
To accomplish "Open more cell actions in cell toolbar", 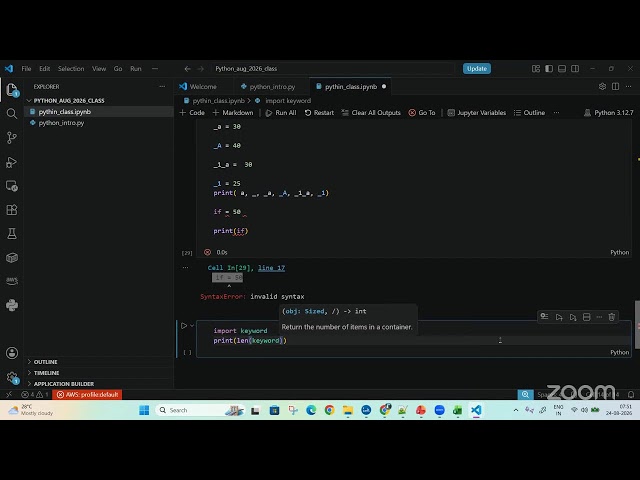I will [599, 317].
